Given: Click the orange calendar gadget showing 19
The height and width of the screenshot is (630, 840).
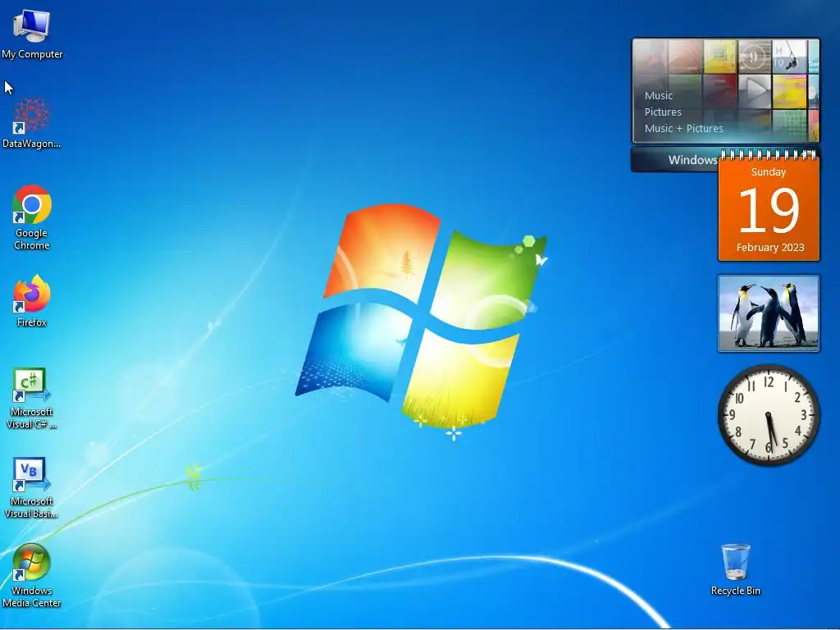Looking at the screenshot, I should click(769, 208).
